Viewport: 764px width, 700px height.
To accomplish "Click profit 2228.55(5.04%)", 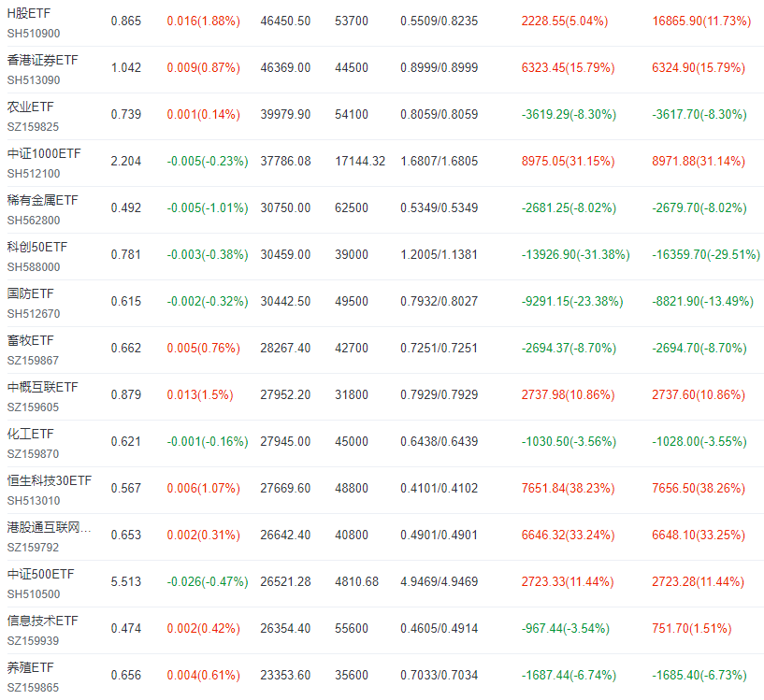I will (565, 21).
